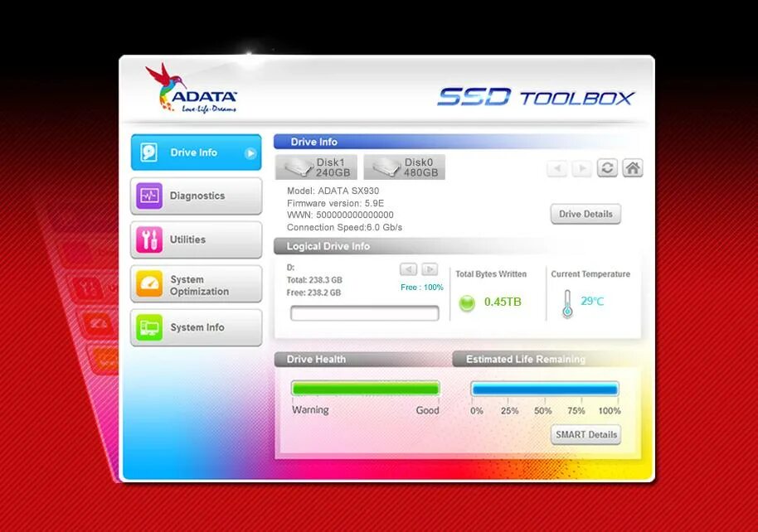
Task: Click the blue Estimated Life Remaining bar
Action: click(545, 389)
